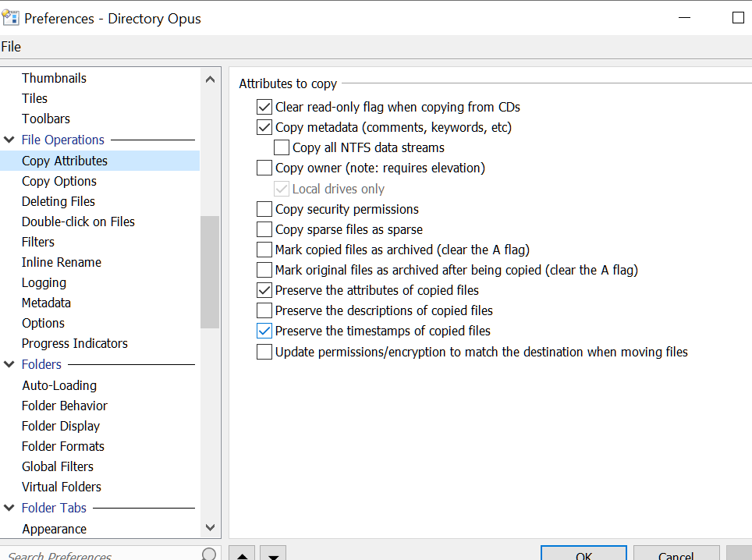The height and width of the screenshot is (560, 752).
Task: Maximize the Preferences window
Action: pos(738,18)
